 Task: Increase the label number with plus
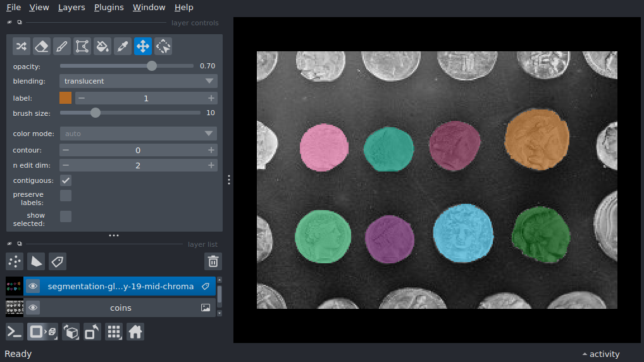[x=211, y=98]
